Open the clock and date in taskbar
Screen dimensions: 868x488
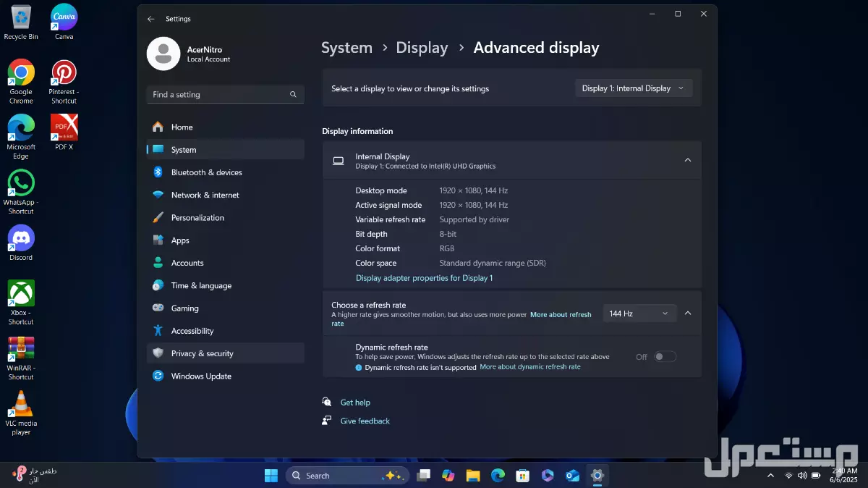844,475
